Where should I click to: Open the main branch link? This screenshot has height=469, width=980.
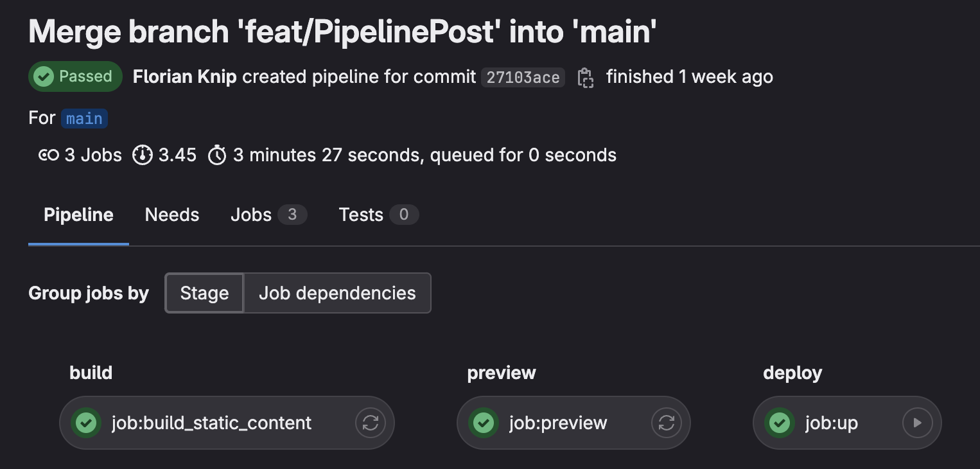click(84, 119)
